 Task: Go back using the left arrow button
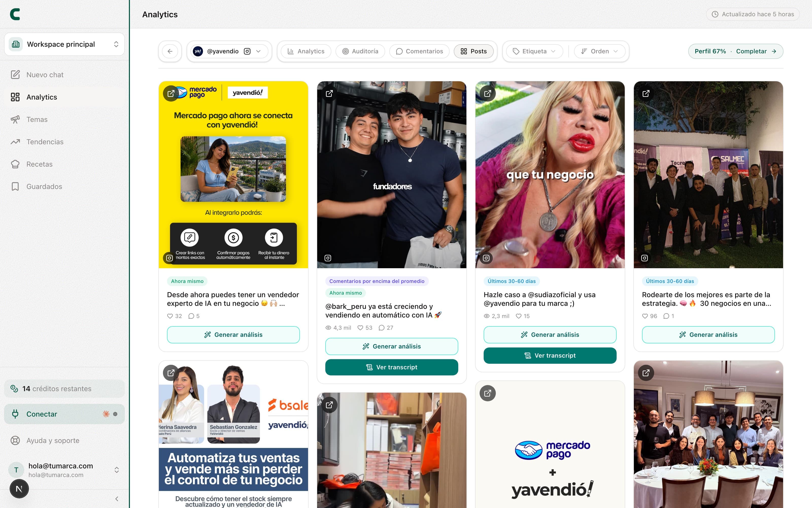(170, 51)
